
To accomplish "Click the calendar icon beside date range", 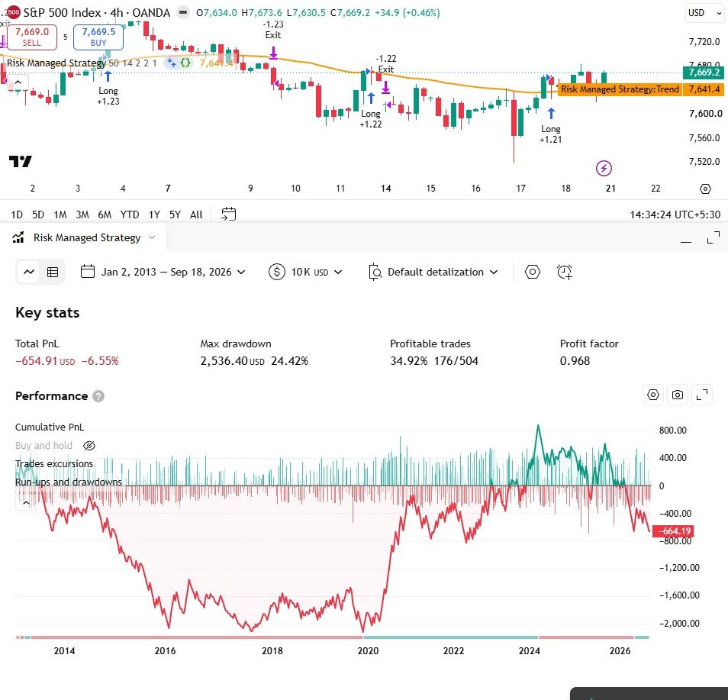I will [88, 271].
